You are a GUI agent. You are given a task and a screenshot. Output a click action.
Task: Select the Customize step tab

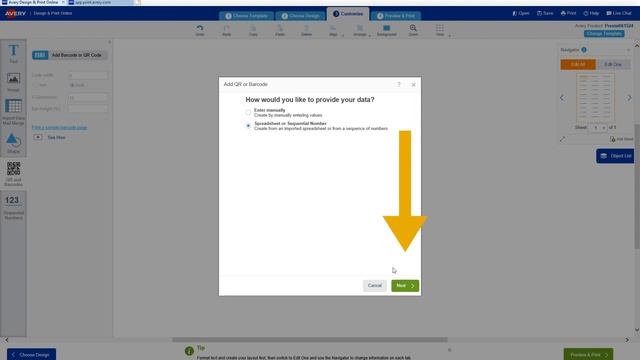pos(348,14)
